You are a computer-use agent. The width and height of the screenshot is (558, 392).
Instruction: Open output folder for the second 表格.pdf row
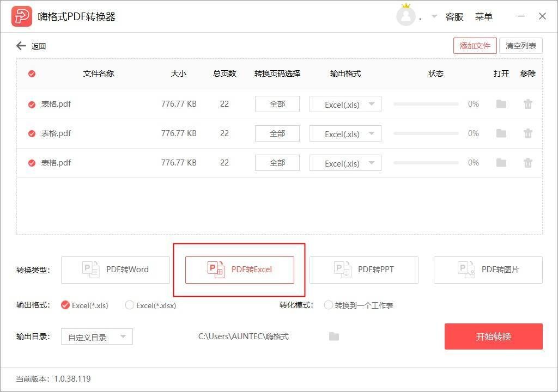click(501, 133)
